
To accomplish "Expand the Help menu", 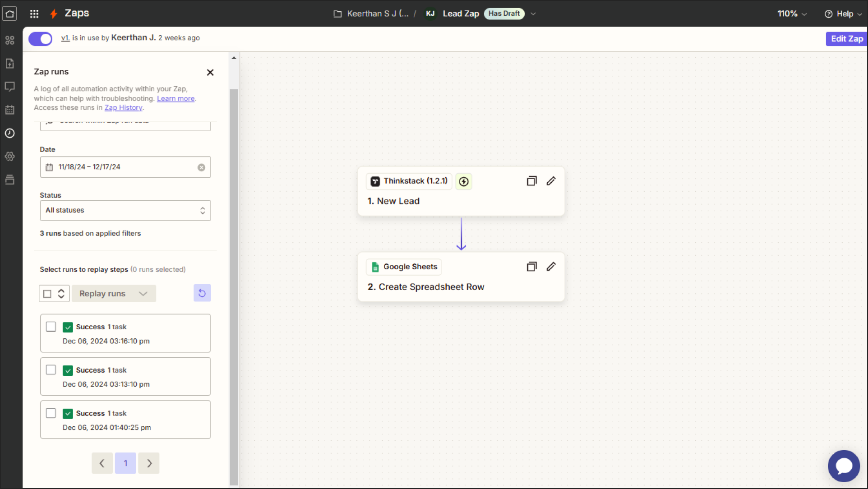I will pos(843,14).
